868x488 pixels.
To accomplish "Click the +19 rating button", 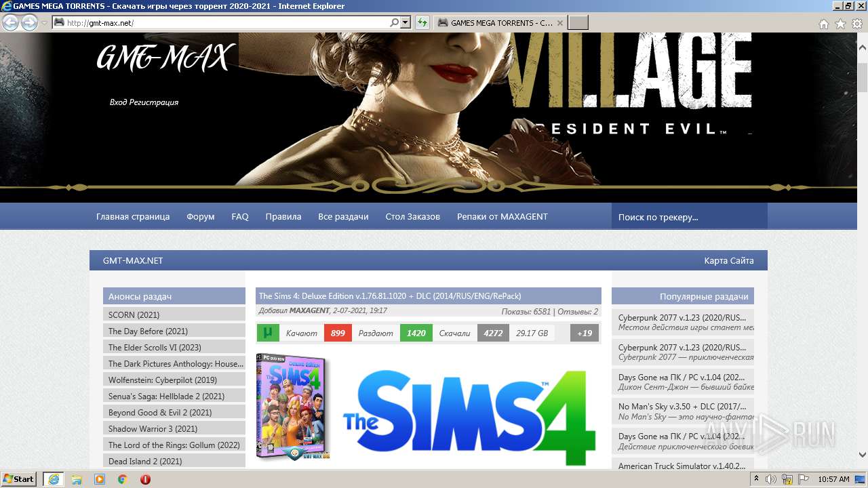I will point(585,333).
